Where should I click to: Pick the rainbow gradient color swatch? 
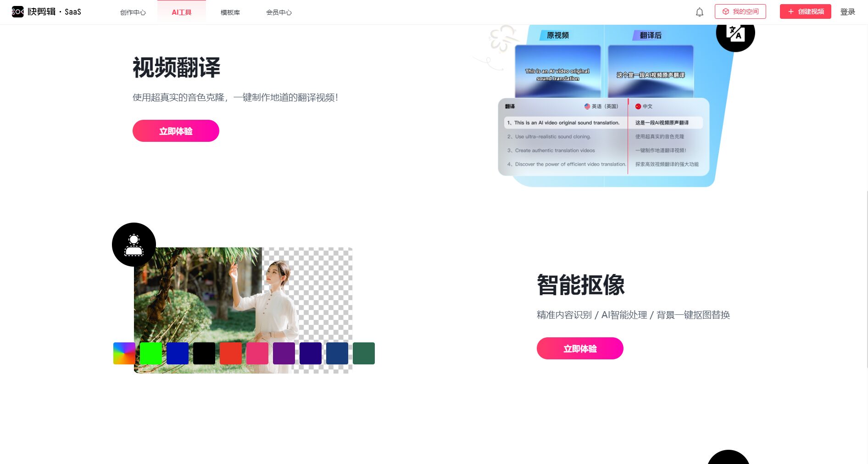124,353
